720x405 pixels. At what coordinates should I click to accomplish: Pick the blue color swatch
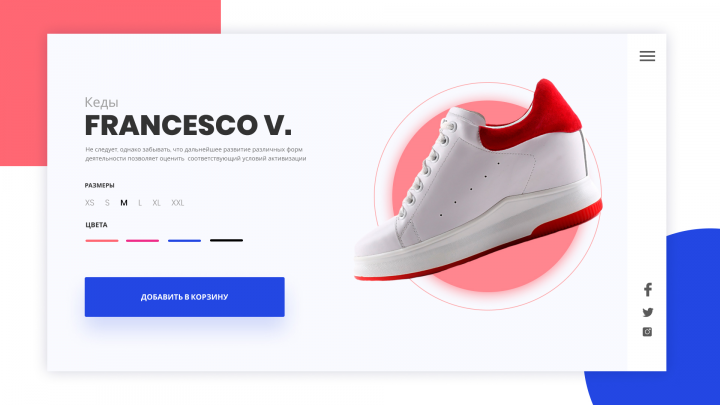[x=184, y=240]
